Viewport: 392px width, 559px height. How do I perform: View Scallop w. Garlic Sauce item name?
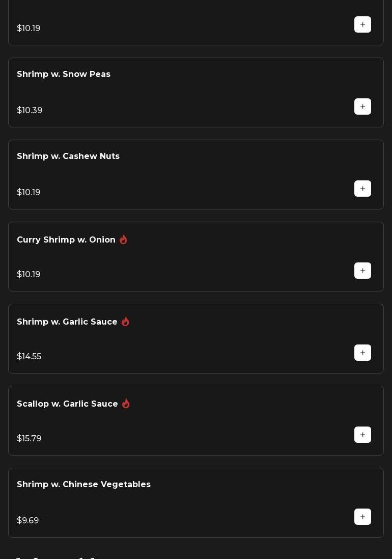click(x=67, y=404)
